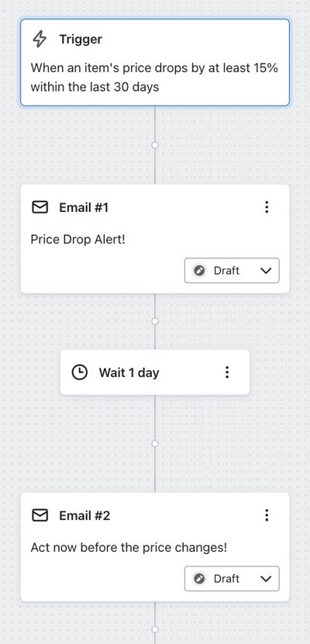Click the add-step node below Email #2
The width and height of the screenshot is (310, 644).
(155, 629)
